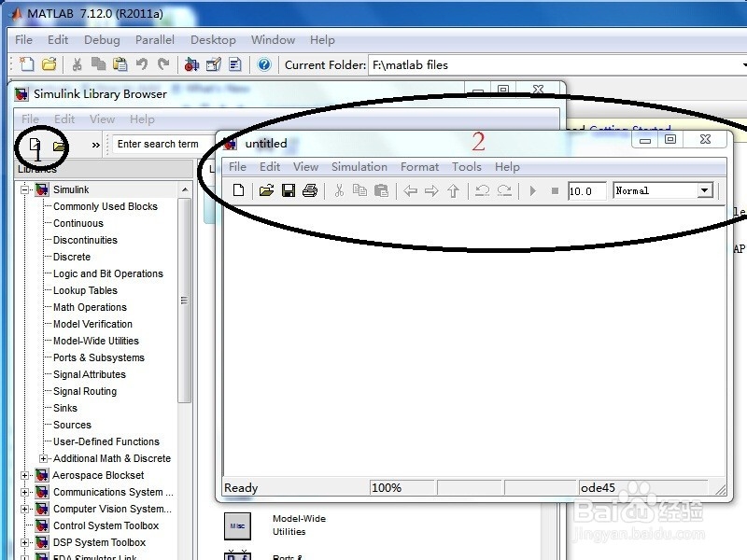Click Paste icon in MATLAB toolbar
The image size is (747, 560).
[120, 64]
